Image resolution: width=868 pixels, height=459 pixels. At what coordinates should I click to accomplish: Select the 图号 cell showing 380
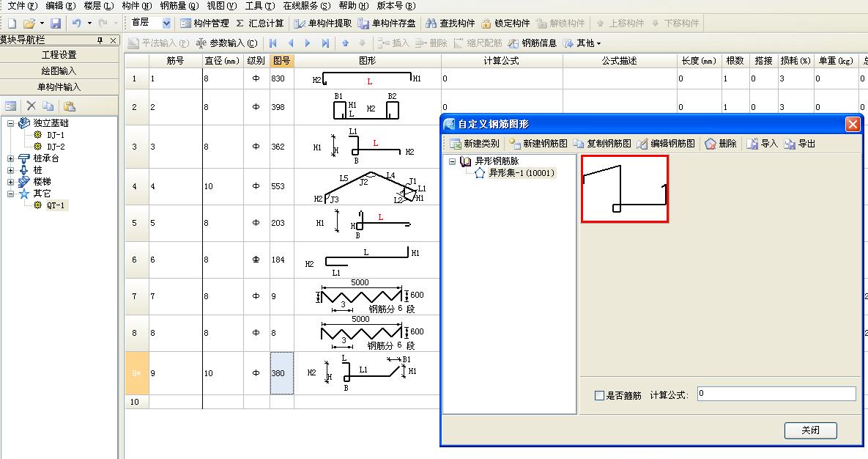click(x=282, y=373)
